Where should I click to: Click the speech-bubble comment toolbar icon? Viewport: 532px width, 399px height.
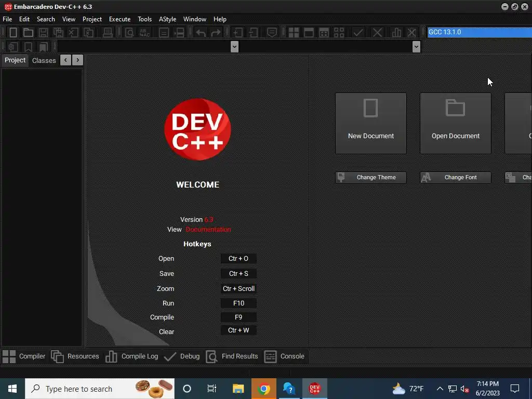272,33
